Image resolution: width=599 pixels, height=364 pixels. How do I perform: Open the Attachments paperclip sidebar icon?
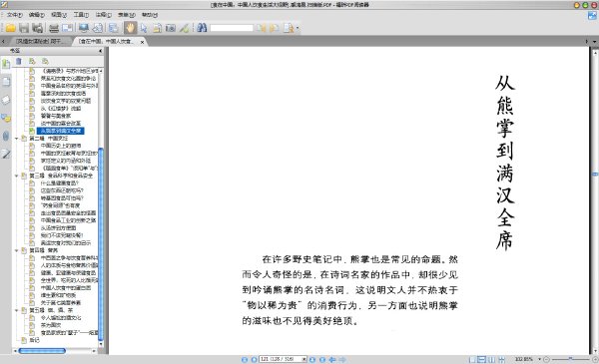(x=6, y=136)
